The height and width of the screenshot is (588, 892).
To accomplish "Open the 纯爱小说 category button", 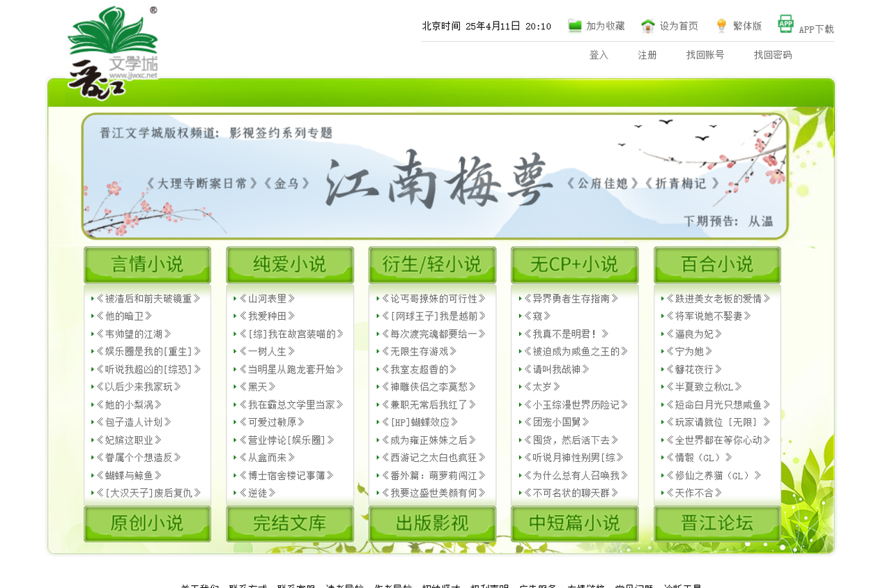I will tap(290, 265).
